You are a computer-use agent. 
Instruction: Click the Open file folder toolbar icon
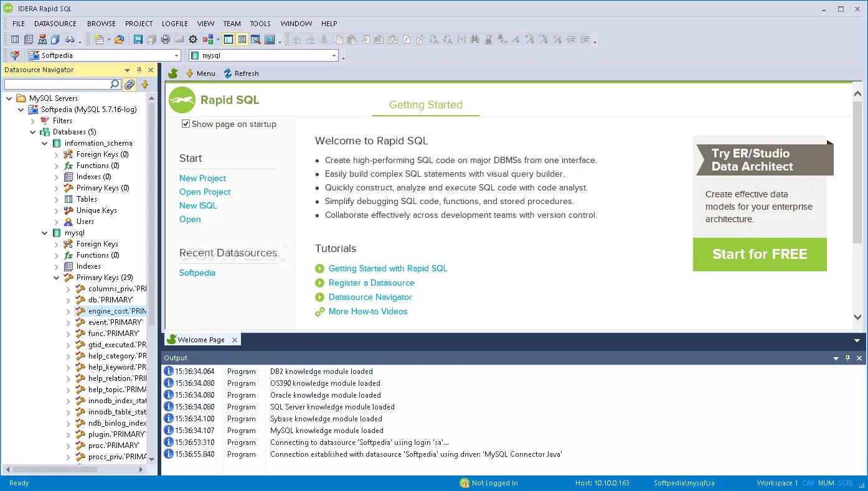click(x=119, y=39)
